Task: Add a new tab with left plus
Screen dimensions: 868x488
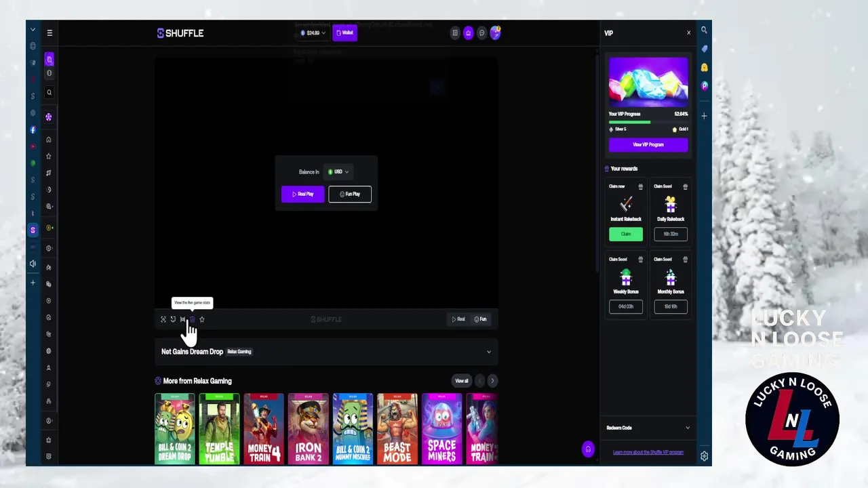Action: tap(33, 283)
